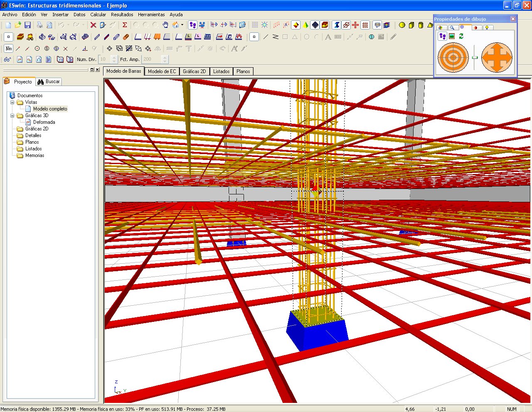Viewport: 532px width, 412px height.
Task: Select the Deformada tree item
Action: pos(44,122)
